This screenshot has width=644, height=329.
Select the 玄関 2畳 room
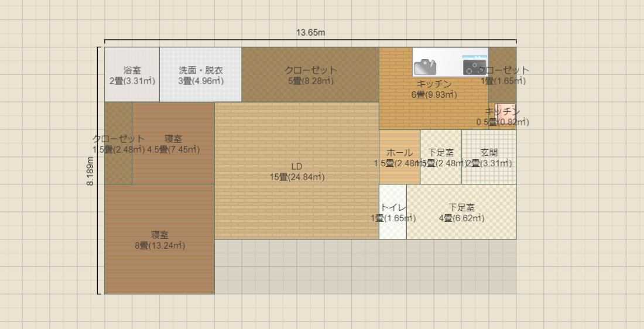pyautogui.click(x=489, y=157)
